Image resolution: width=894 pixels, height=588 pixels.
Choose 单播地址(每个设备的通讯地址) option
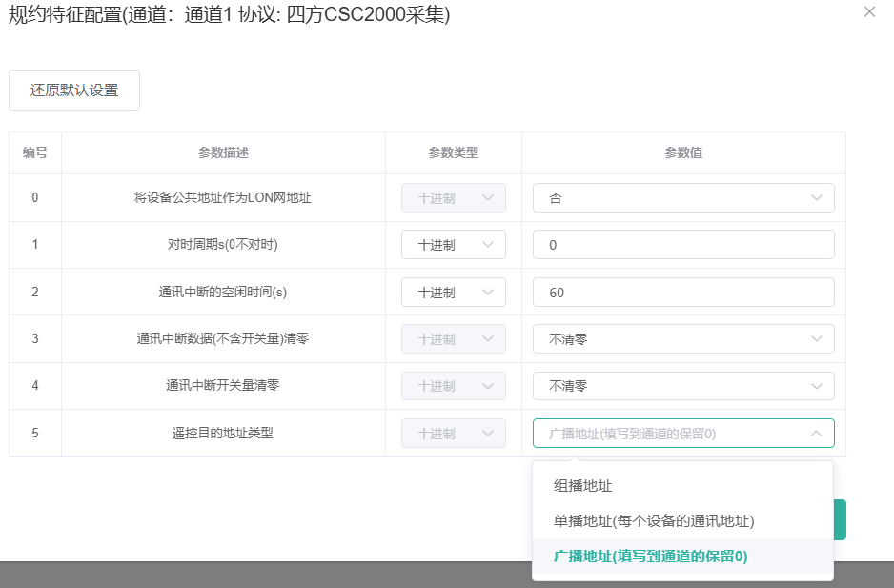[x=654, y=521]
